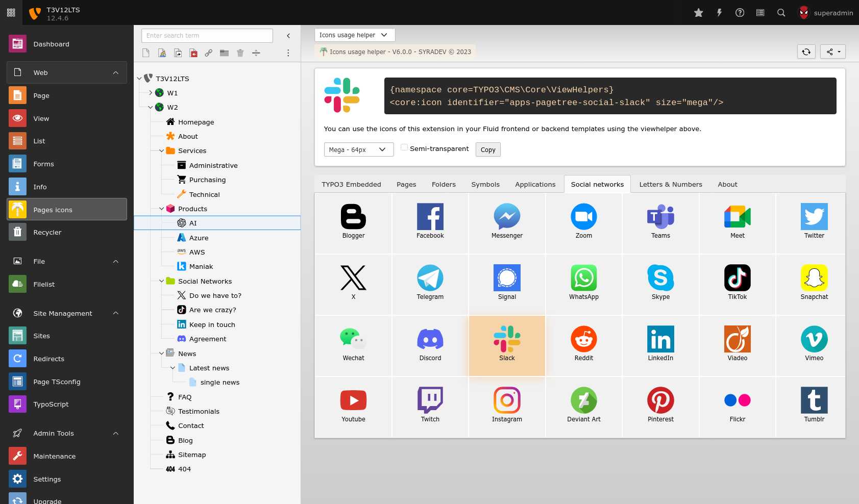The width and height of the screenshot is (859, 504).
Task: Expand the W1 tree node
Action: pyautogui.click(x=151, y=93)
